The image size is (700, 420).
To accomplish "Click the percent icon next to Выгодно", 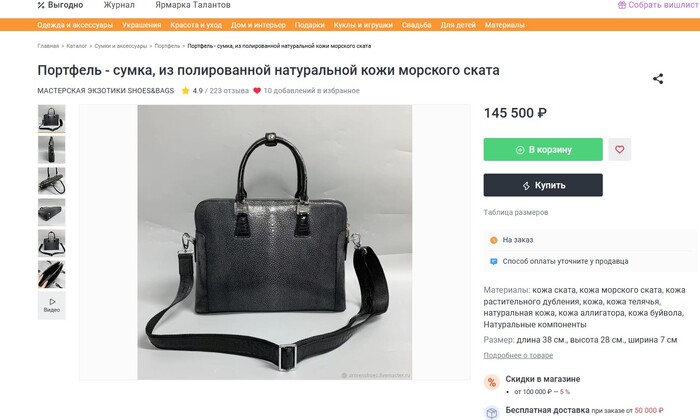I will pos(41,5).
